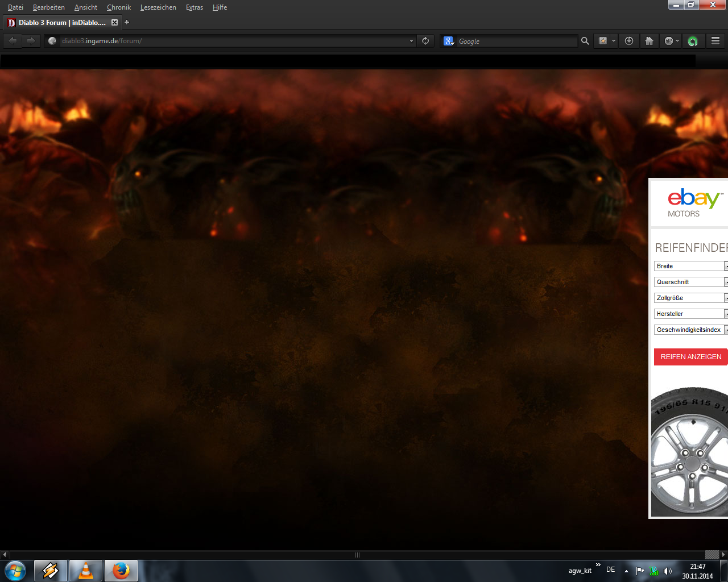
Task: Click the Action Center flag icon
Action: point(640,571)
